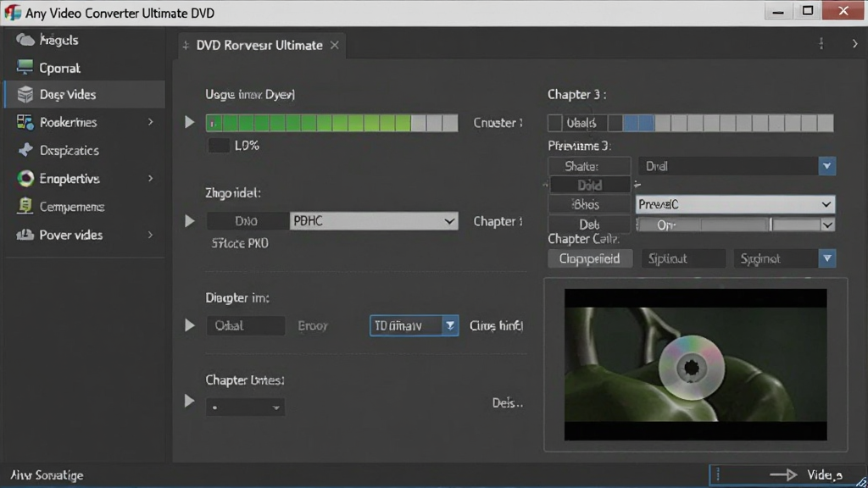Toggle the small checkbox after Ubals
The width and height of the screenshot is (868, 488).
pyautogui.click(x=615, y=123)
